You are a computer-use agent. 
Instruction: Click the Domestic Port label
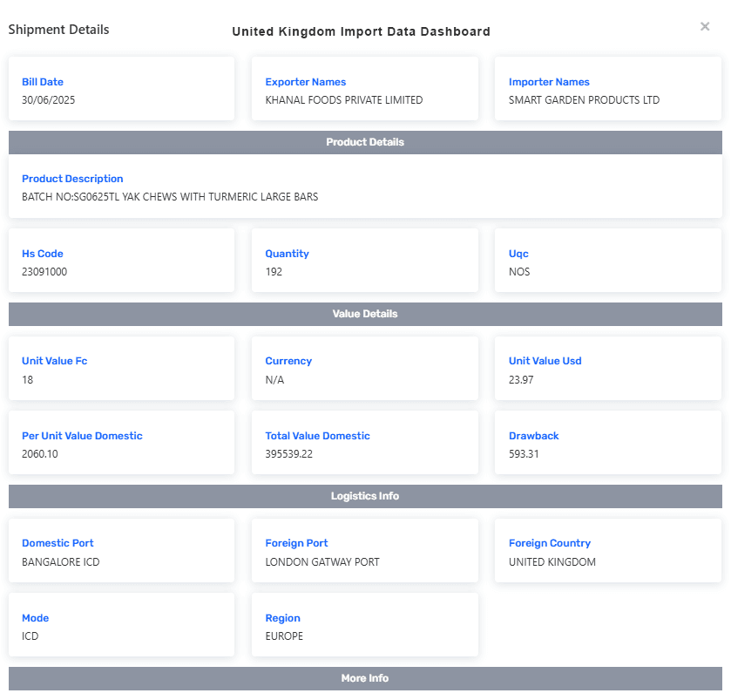point(58,543)
